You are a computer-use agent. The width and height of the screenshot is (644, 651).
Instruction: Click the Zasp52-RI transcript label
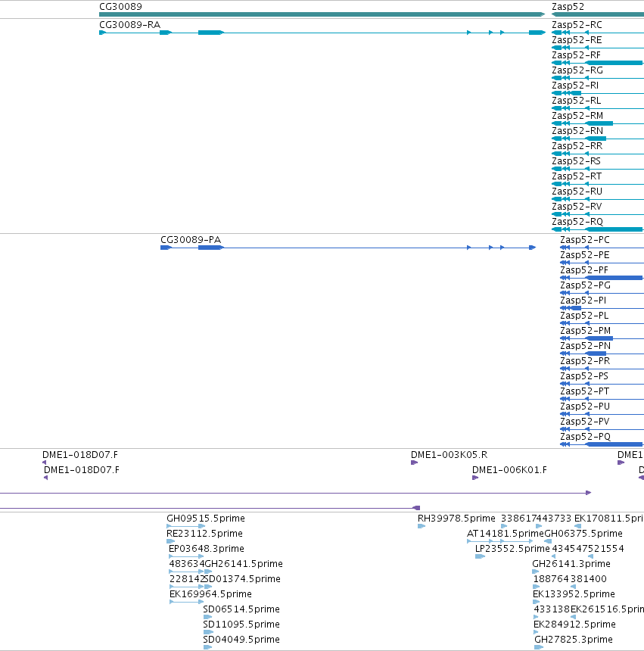click(x=575, y=86)
